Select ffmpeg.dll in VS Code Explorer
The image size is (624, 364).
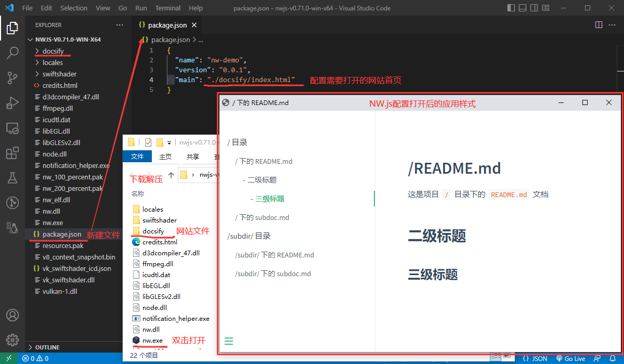point(57,108)
